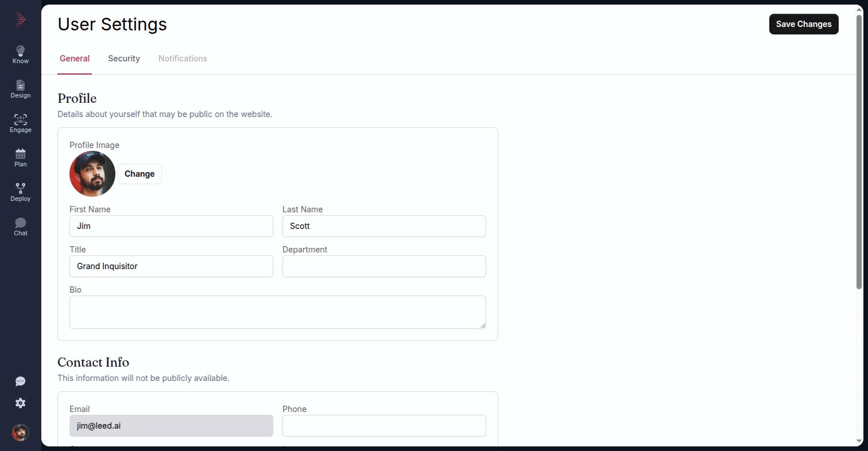Open the Plan calendar section
The image size is (868, 451).
pos(21,158)
